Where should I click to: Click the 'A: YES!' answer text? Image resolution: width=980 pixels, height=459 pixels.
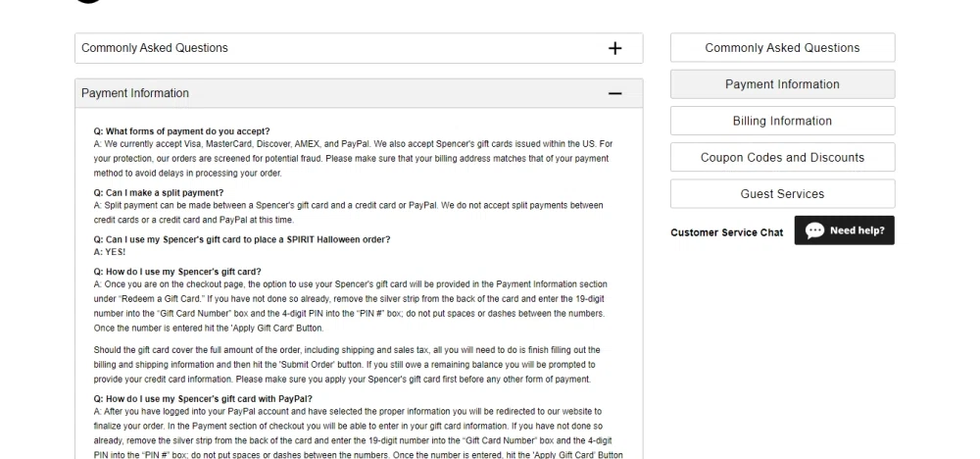pyautogui.click(x=110, y=252)
